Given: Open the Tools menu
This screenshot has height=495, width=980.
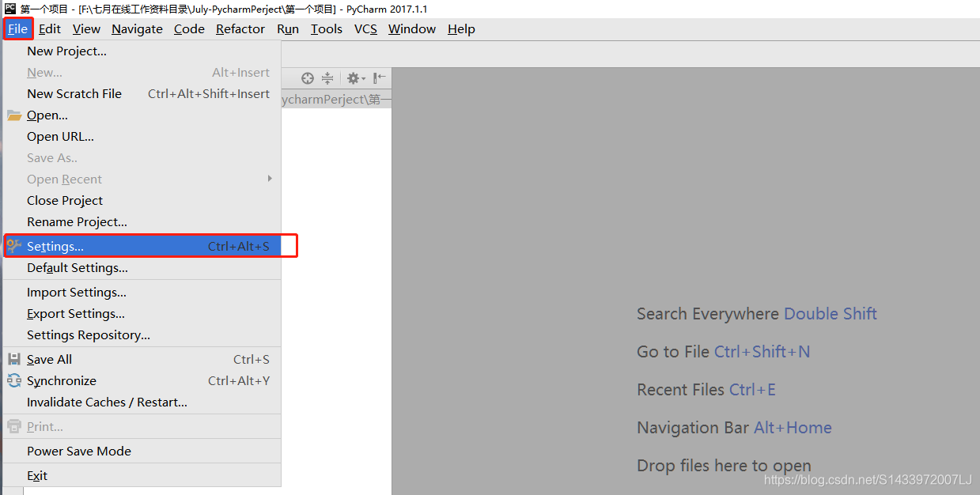Looking at the screenshot, I should point(326,29).
